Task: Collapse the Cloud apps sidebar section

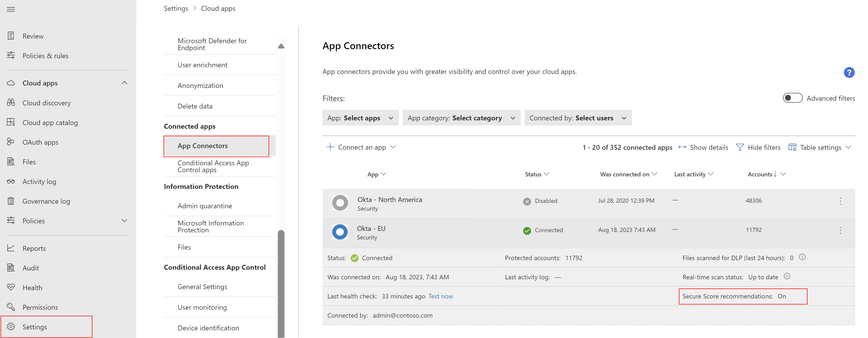Action: click(x=124, y=83)
